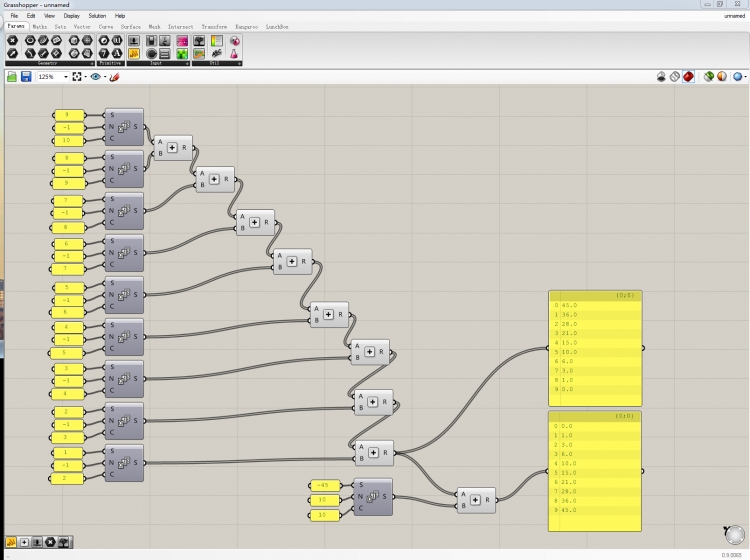
Task: Select the Boolean Toggle input icon
Action: click(152, 41)
